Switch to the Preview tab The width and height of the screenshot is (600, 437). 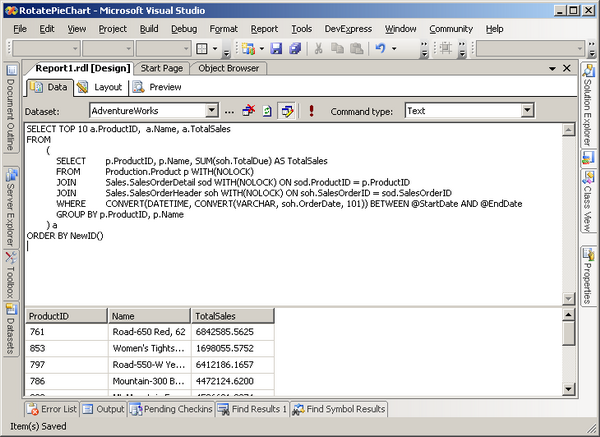pos(157,87)
